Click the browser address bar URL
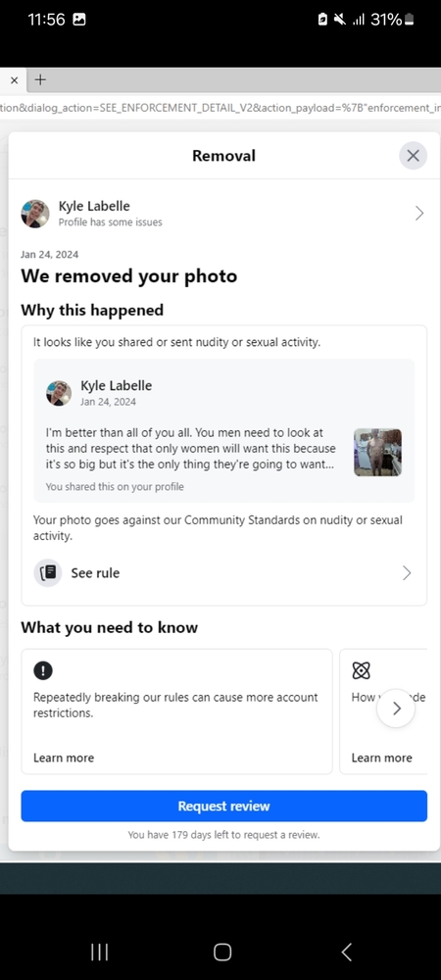Image resolution: width=441 pixels, height=980 pixels. pyautogui.click(x=220, y=108)
